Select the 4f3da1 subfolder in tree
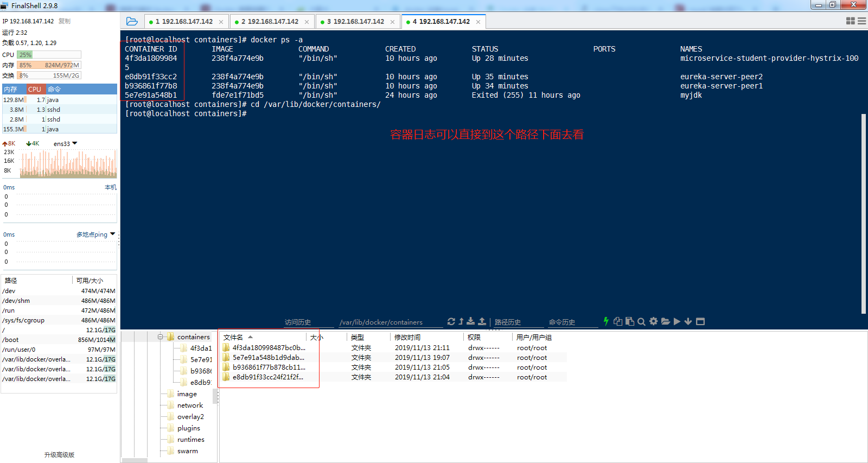The width and height of the screenshot is (868, 463). tap(201, 348)
